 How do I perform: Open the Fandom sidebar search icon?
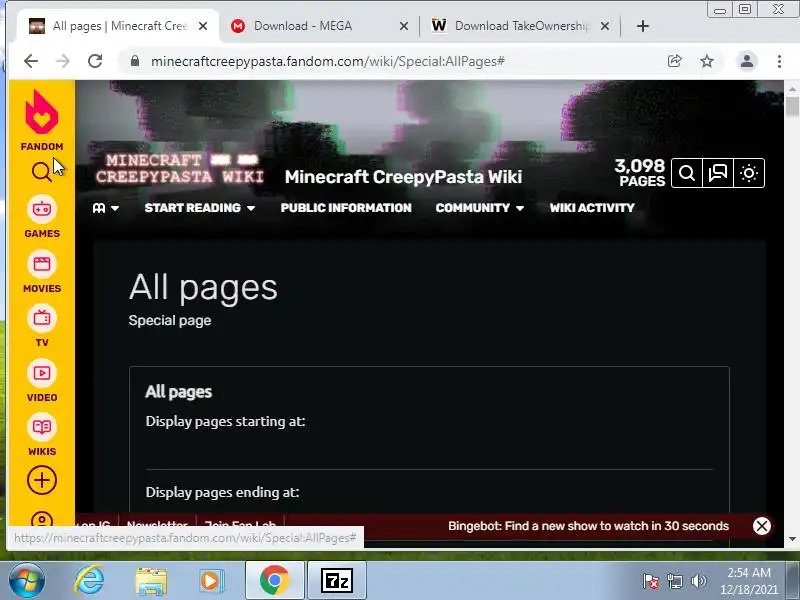pos(41,172)
